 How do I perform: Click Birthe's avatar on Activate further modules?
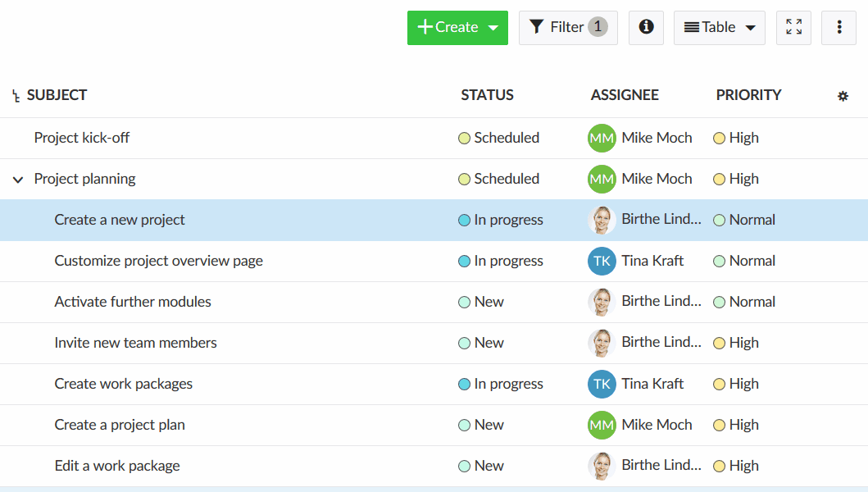(602, 302)
